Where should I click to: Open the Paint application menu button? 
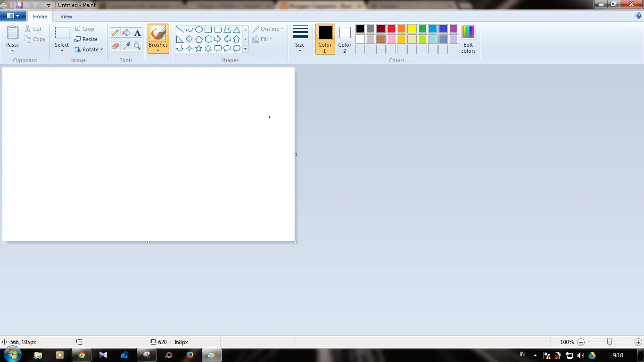click(x=13, y=16)
